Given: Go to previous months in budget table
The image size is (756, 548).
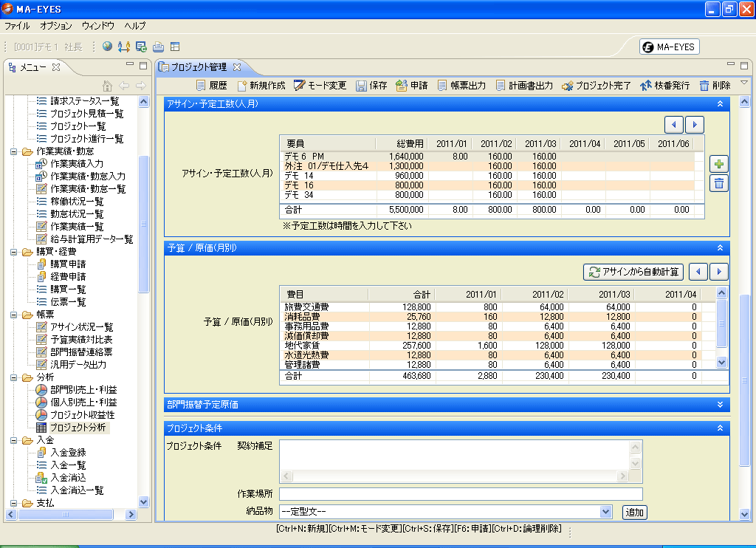Looking at the screenshot, I should 698,272.
